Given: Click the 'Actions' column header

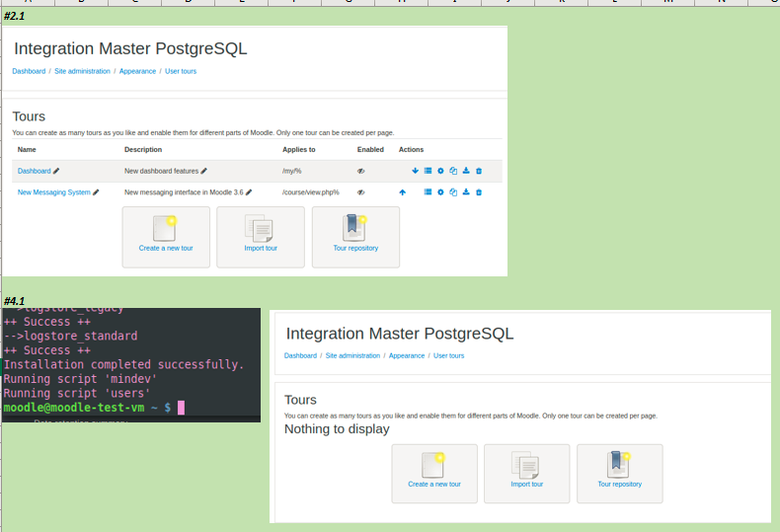Looking at the screenshot, I should [411, 149].
